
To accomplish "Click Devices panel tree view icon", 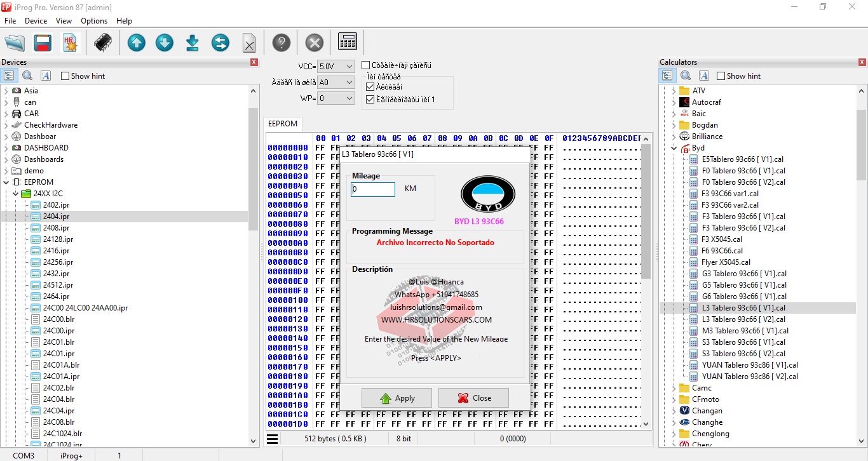I will pyautogui.click(x=9, y=76).
